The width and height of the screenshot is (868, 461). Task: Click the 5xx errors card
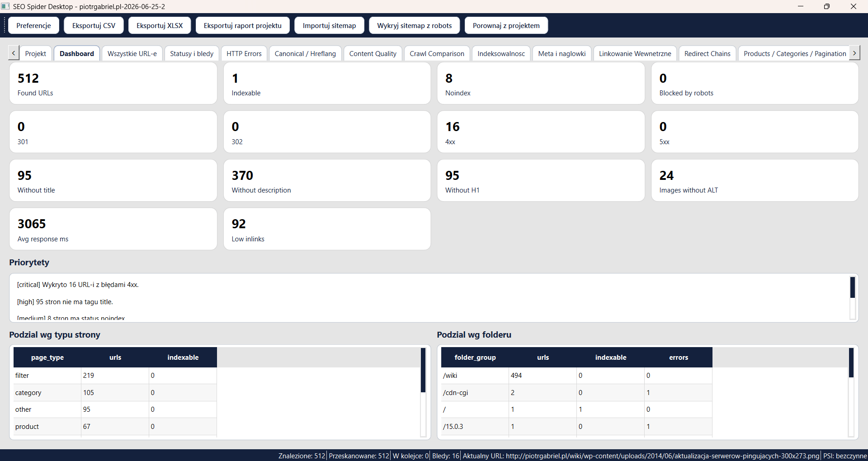click(x=755, y=132)
